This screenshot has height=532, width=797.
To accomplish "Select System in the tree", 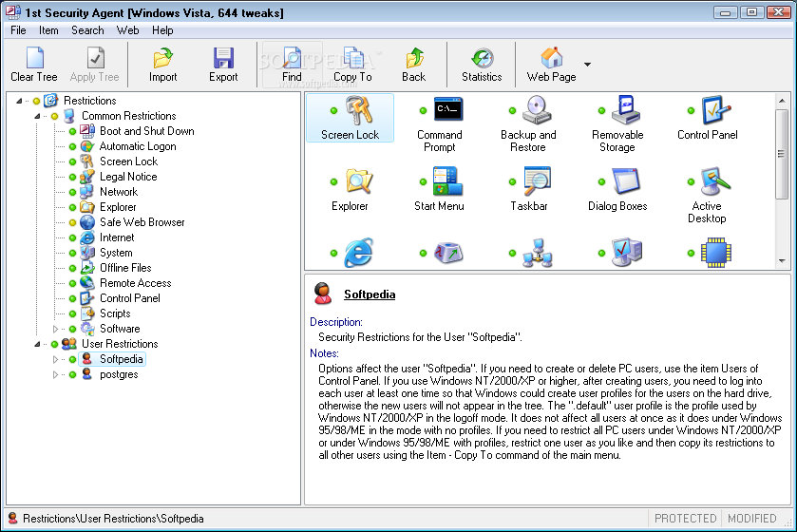I will (x=116, y=253).
